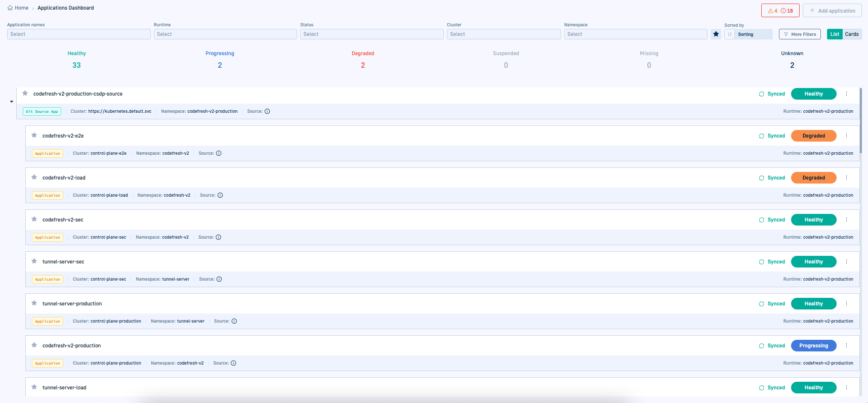868x403 pixels.
Task: Switch to List view
Action: point(835,34)
